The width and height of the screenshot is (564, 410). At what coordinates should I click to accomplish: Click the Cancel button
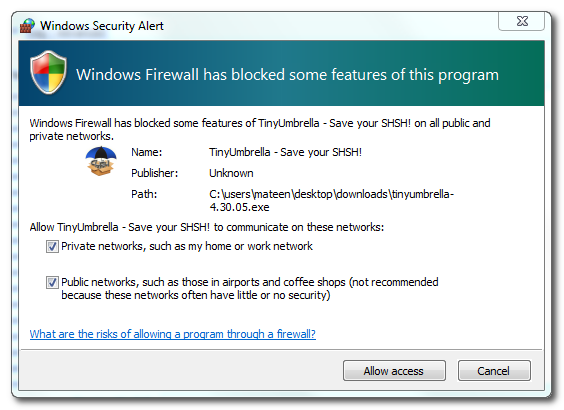pos(494,371)
